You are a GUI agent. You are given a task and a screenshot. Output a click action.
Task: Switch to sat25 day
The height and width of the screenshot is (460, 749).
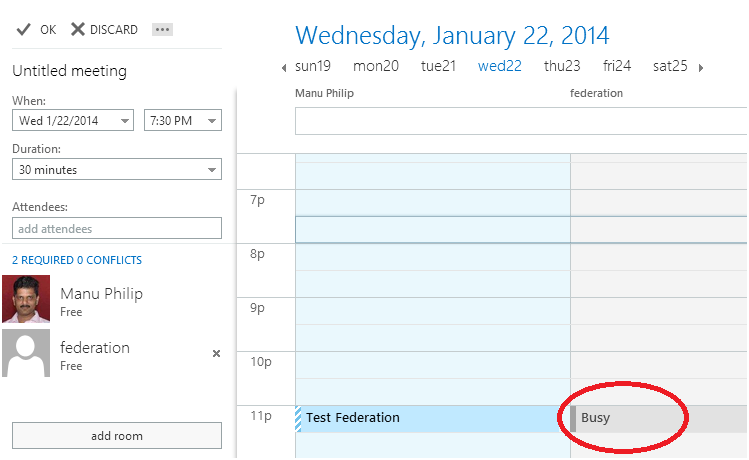tap(670, 67)
